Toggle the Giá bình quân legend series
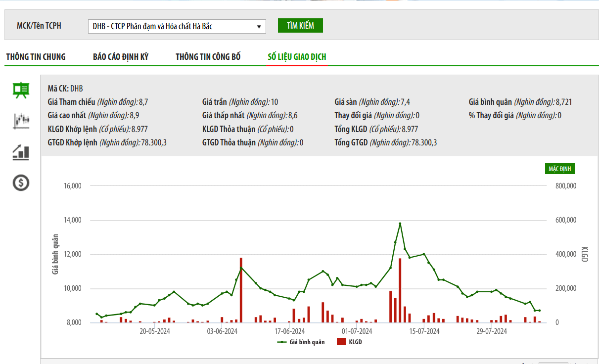This screenshot has height=364, width=599. [x=301, y=342]
